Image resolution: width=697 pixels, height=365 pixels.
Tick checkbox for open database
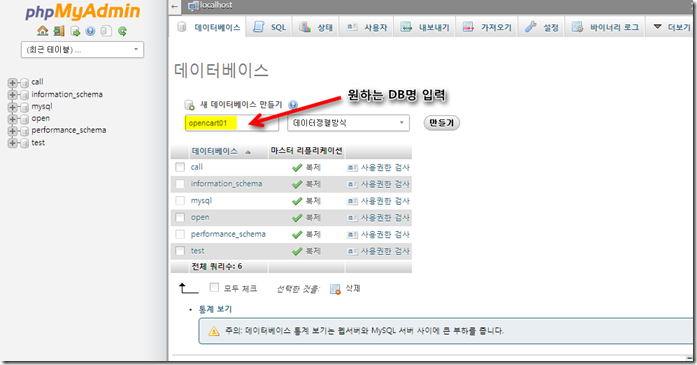180,217
